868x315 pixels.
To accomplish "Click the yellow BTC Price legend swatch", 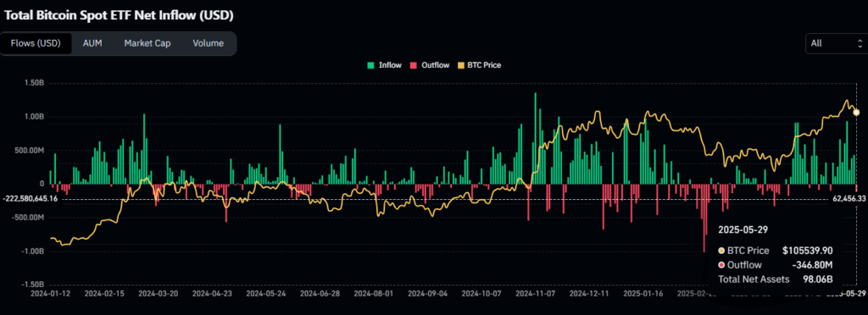I will 460,65.
